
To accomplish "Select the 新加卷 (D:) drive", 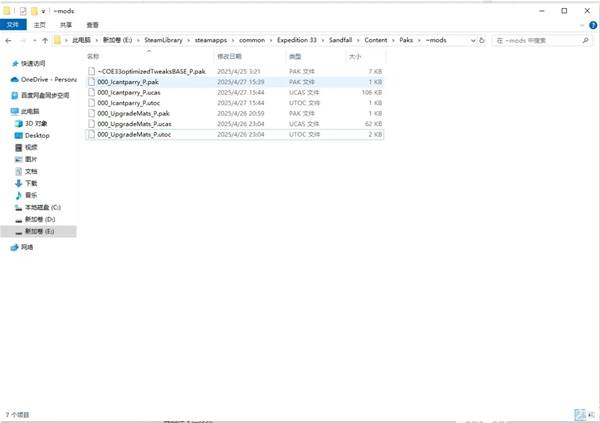I will (41, 219).
